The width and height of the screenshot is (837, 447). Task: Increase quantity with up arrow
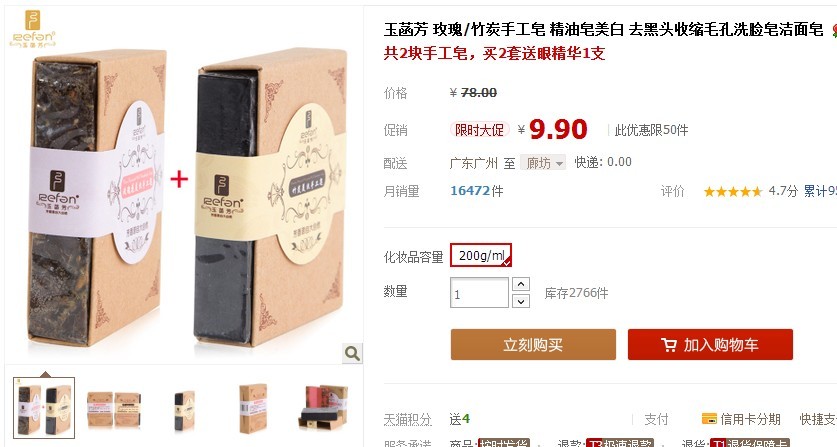click(521, 284)
